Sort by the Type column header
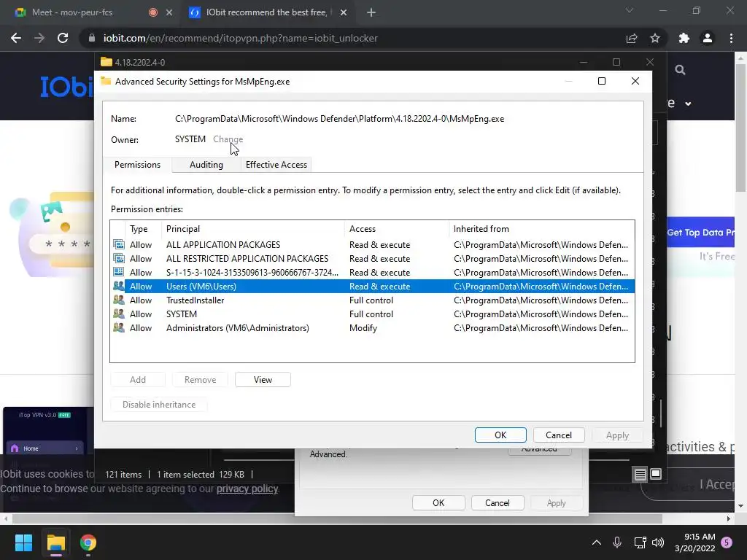The width and height of the screenshot is (747, 560). (143, 228)
